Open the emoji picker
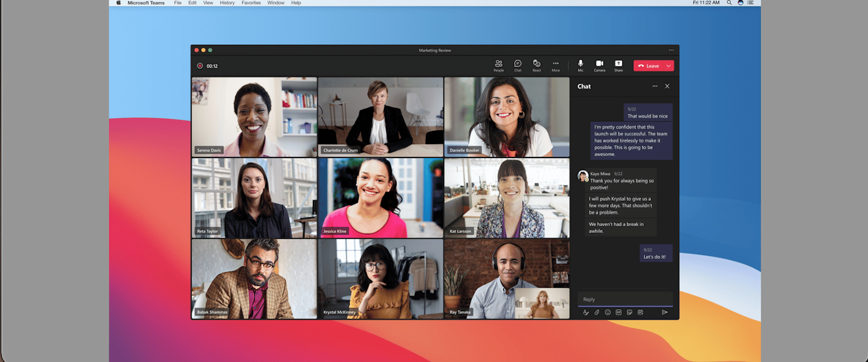The image size is (868, 362). (x=608, y=312)
